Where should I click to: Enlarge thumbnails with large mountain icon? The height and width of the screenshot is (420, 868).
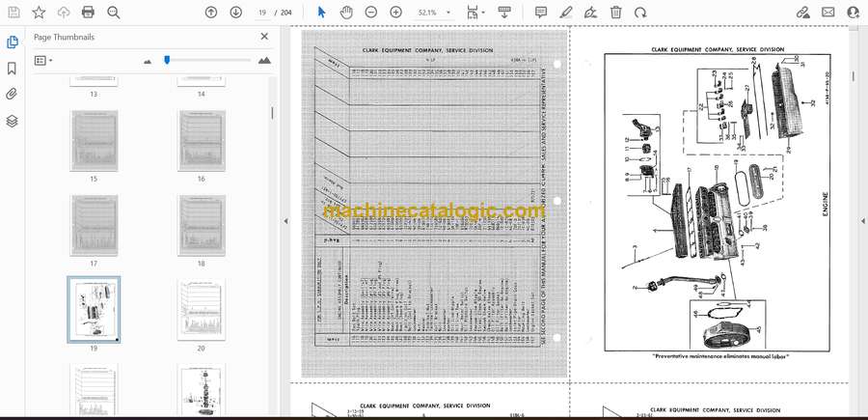pos(264,61)
